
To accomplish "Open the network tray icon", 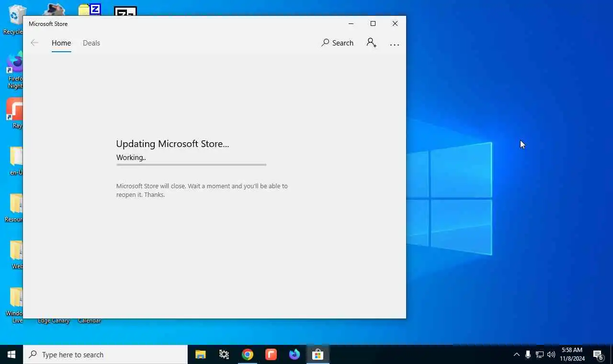I will click(x=539, y=354).
